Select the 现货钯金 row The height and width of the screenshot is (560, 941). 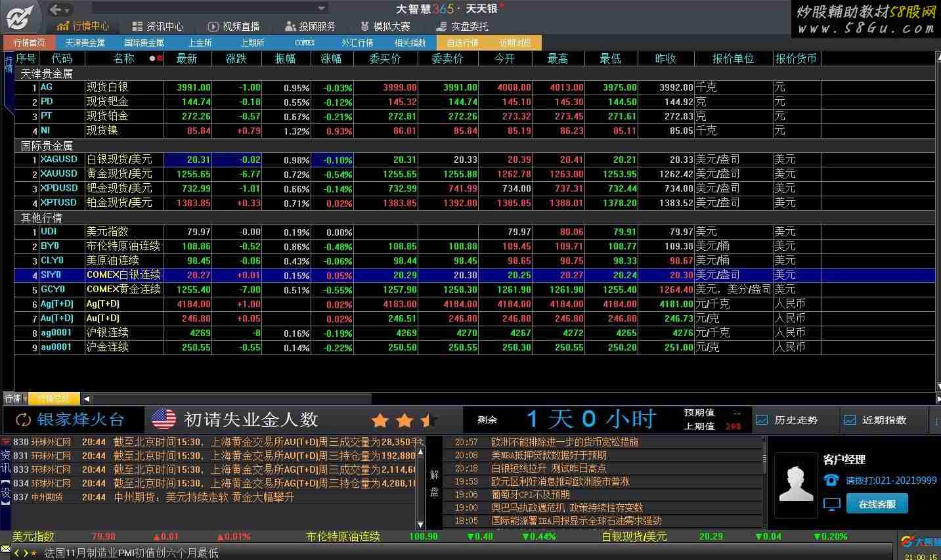pos(474,102)
